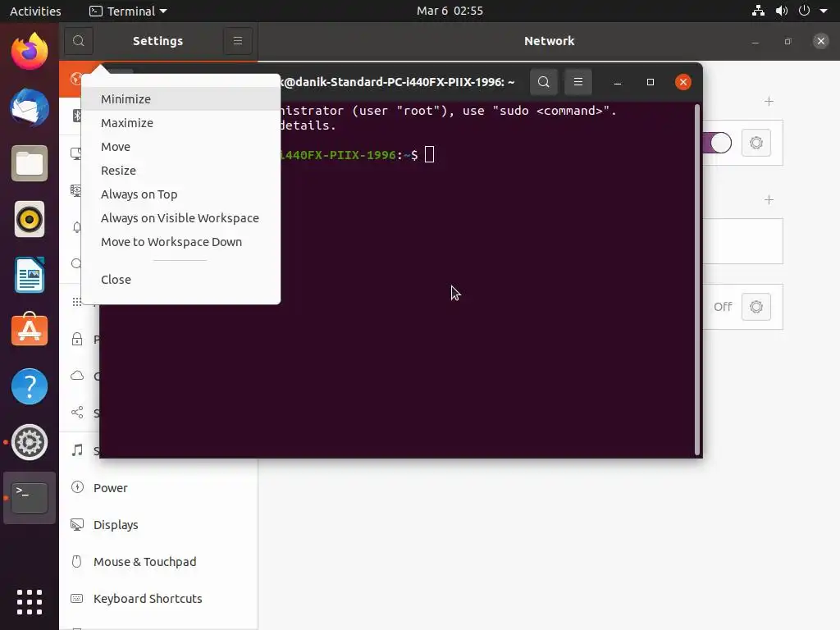Open Files from the dock
Image resolution: width=840 pixels, height=630 pixels.
[x=30, y=163]
